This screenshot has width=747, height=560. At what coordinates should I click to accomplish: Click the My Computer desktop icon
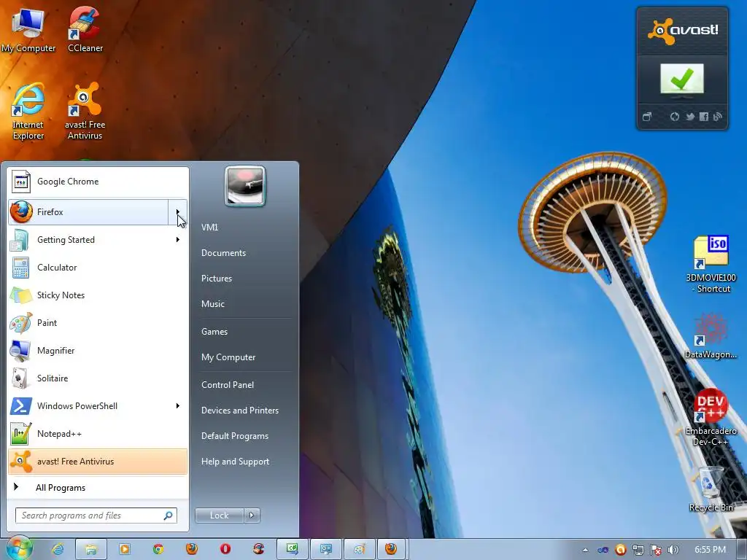[x=28, y=30]
